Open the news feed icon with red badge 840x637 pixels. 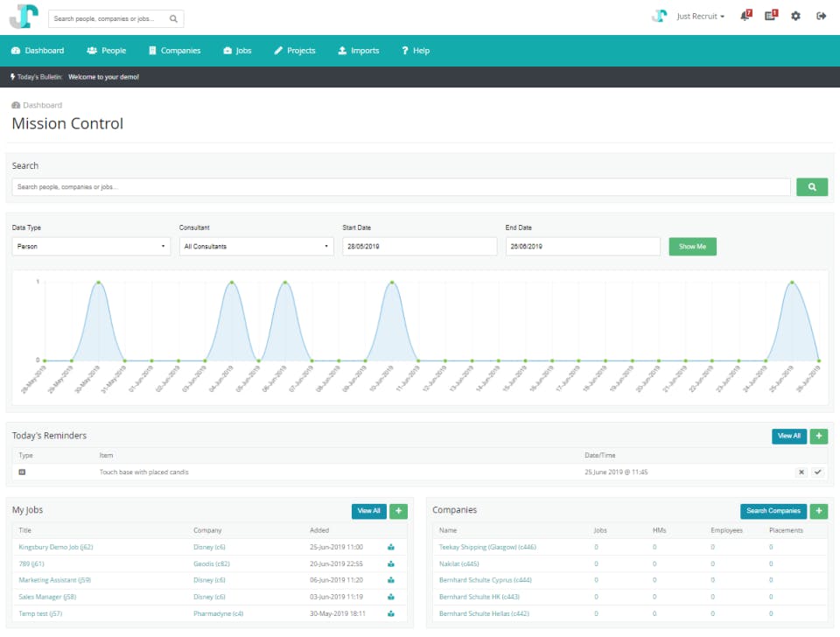[x=771, y=16]
